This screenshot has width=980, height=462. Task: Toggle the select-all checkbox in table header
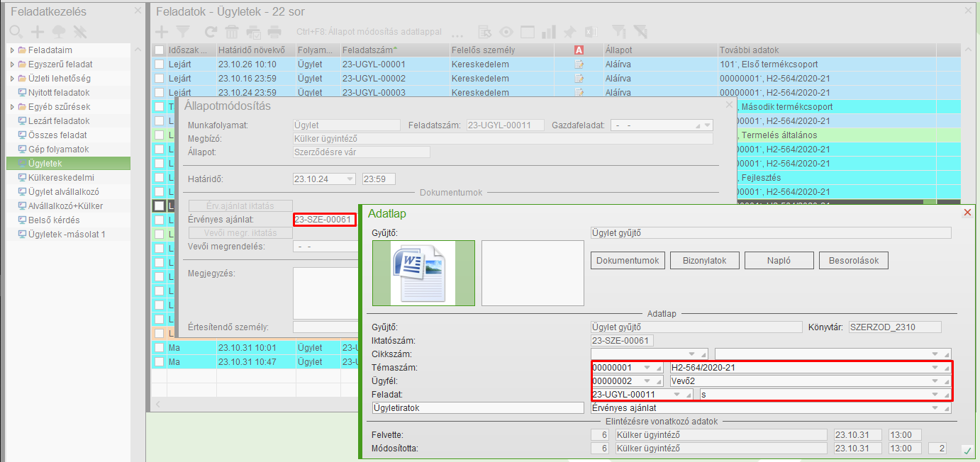coord(159,50)
